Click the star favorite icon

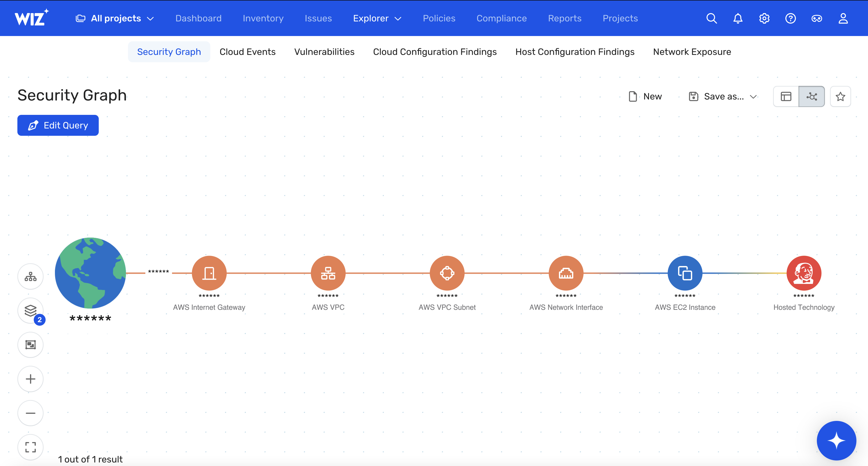click(x=840, y=96)
